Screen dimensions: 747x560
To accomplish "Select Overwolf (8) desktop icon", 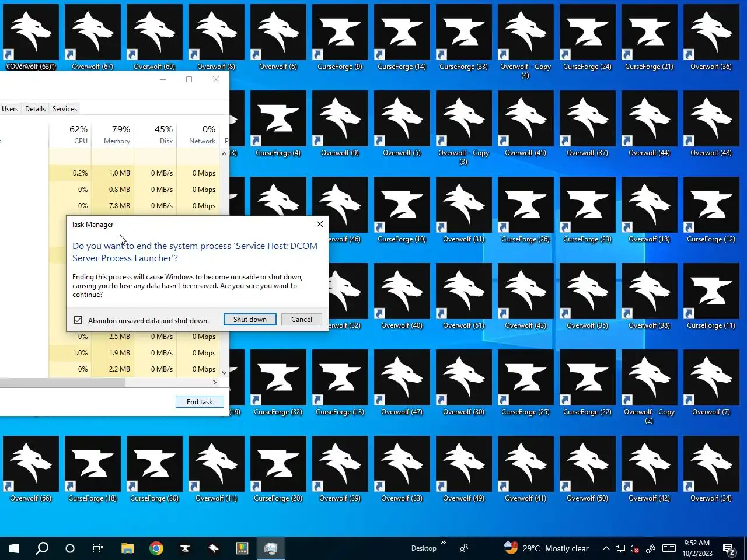I will pyautogui.click(x=217, y=38).
